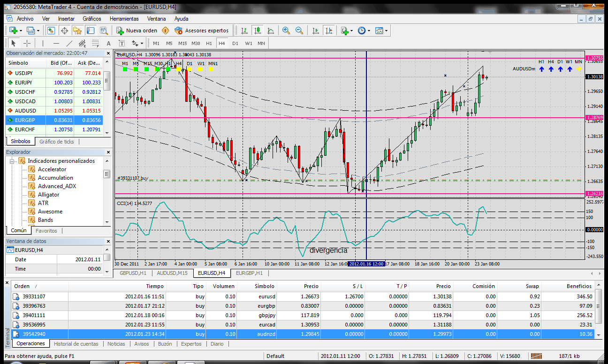Open the dropdown arrow beside Periods clock
This screenshot has height=364, width=608.
(x=369, y=30)
